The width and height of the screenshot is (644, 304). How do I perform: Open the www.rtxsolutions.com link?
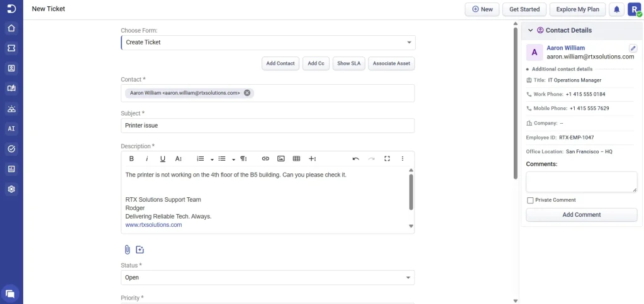[x=153, y=225]
